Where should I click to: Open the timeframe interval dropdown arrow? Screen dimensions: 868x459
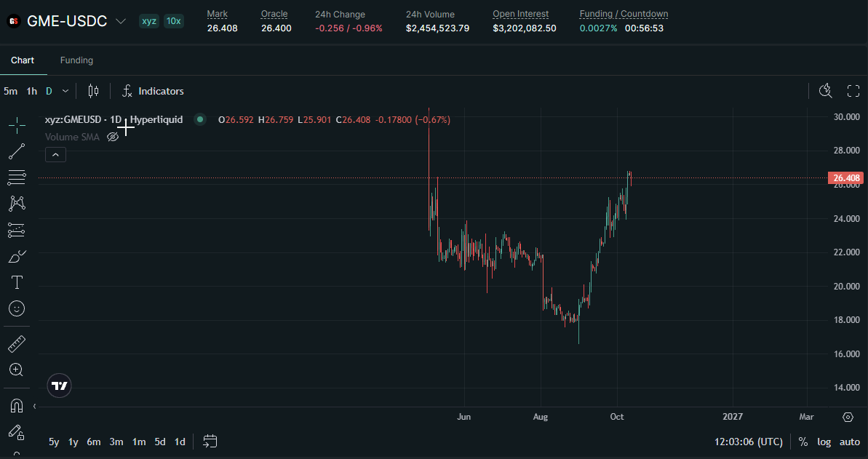coord(65,91)
